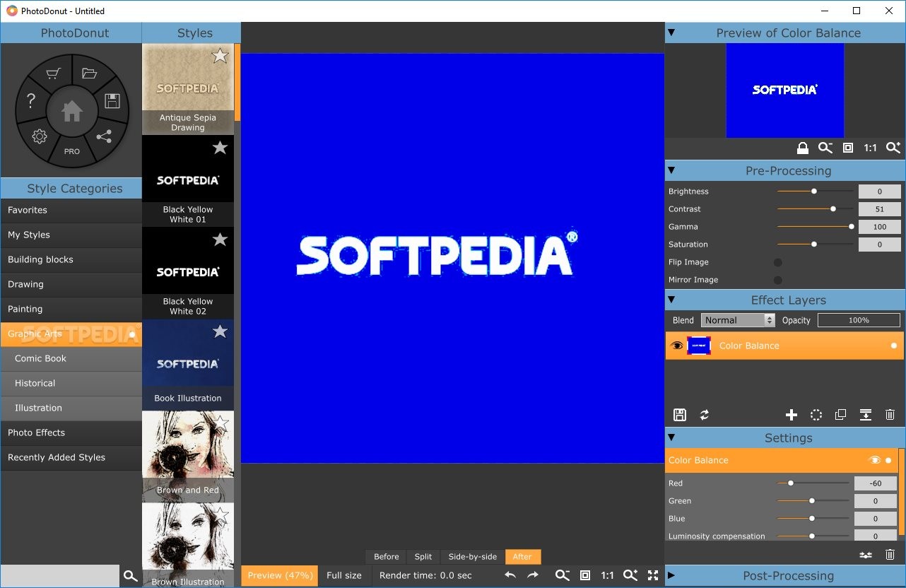906x588 pixels.
Task: Select the Photo Effects category
Action: pyautogui.click(x=71, y=433)
